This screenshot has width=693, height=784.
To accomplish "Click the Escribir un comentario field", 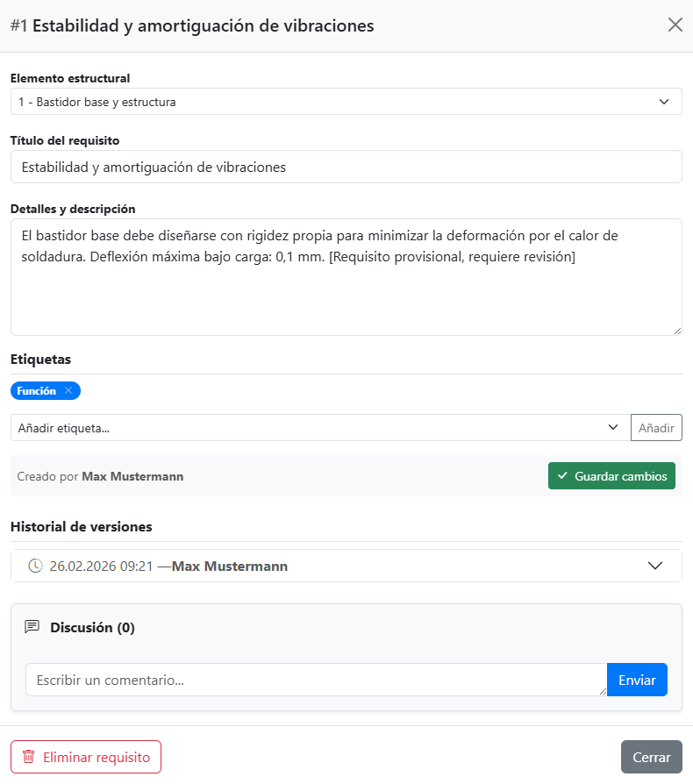I will coord(316,680).
